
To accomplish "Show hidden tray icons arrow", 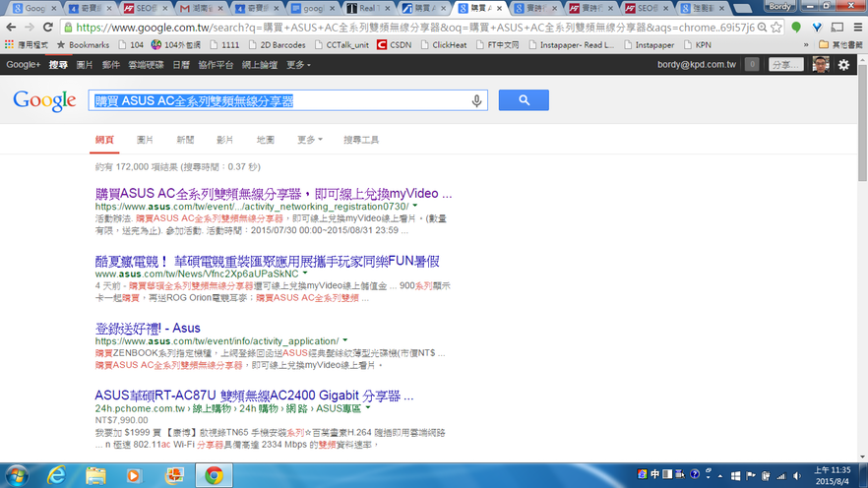I will [x=720, y=476].
